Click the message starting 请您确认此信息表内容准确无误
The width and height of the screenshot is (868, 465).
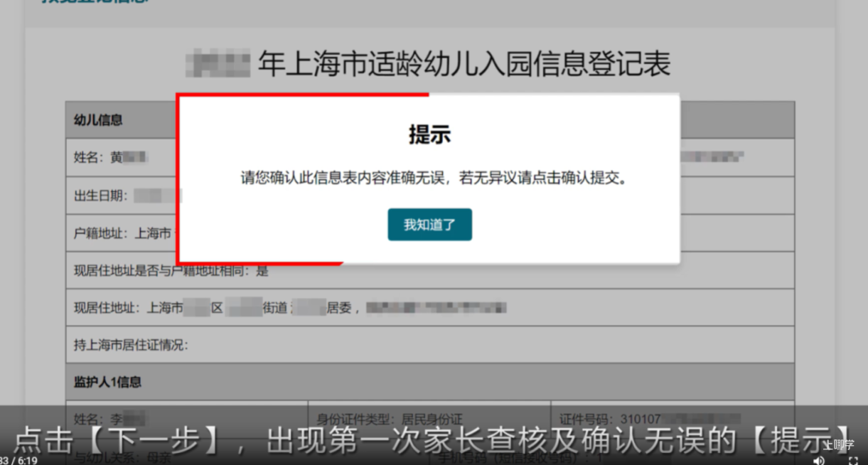434,178
